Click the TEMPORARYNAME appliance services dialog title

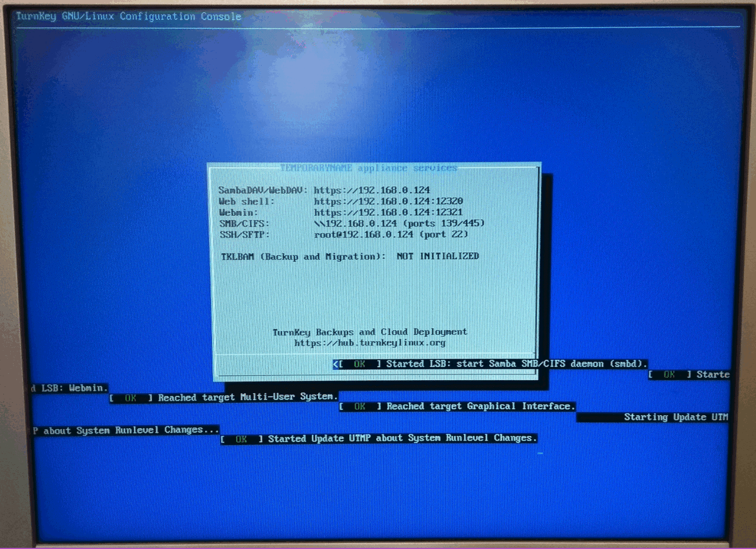pyautogui.click(x=368, y=168)
